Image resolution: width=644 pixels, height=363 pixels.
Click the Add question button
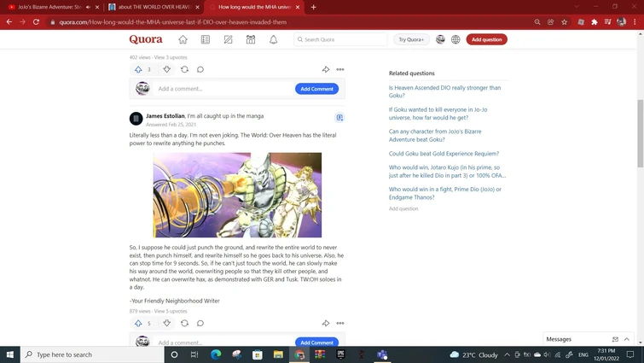click(487, 39)
